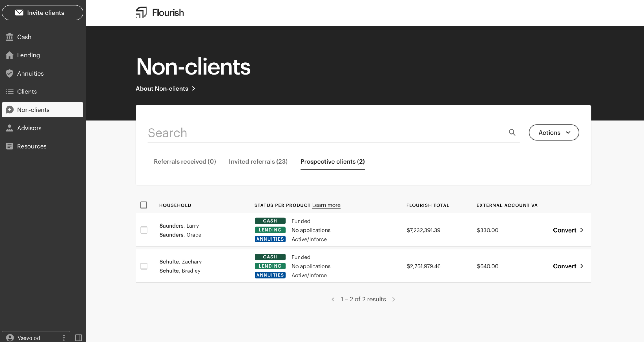Click the name Schulte, Bradley
Viewport: 644px width, 342px height.
[x=180, y=271]
